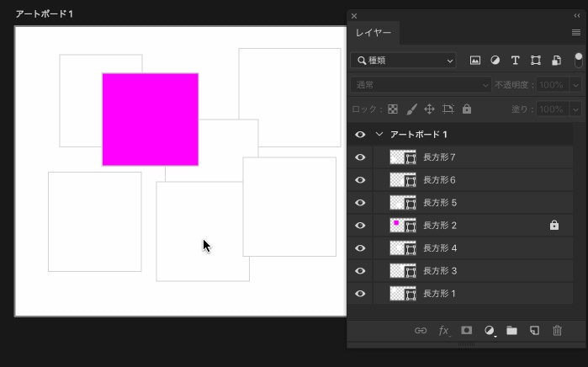This screenshot has width=588, height=367.
Task: Click the panel bottom resize grip
Action: tap(466, 344)
